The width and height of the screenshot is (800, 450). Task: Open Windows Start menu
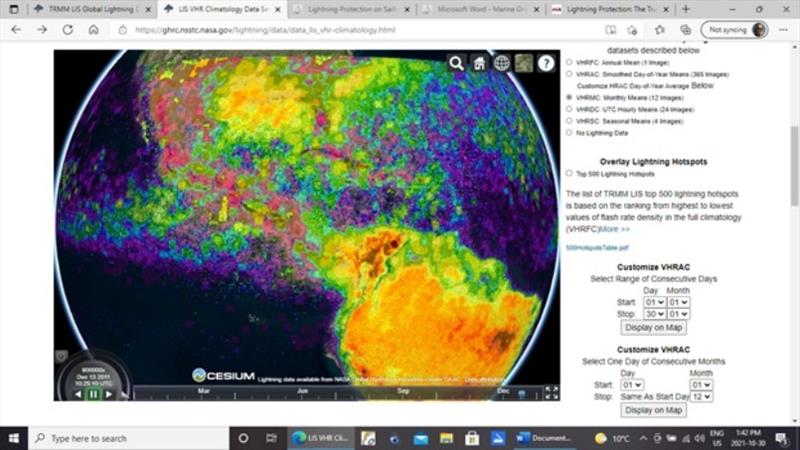tap(14, 438)
